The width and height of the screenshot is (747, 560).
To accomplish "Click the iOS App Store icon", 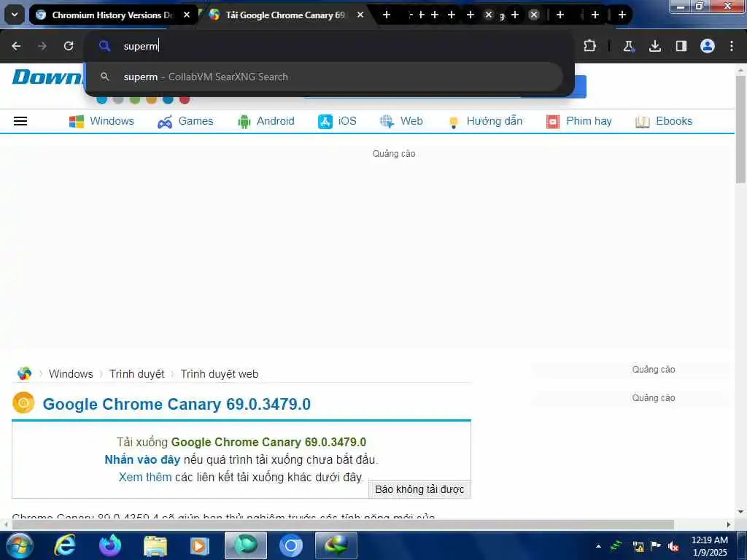I will 325,122.
